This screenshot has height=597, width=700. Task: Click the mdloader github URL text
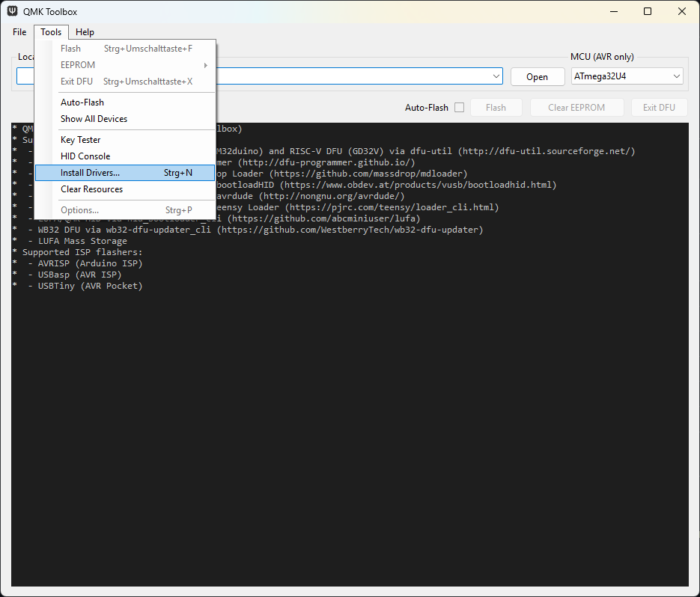point(368,174)
